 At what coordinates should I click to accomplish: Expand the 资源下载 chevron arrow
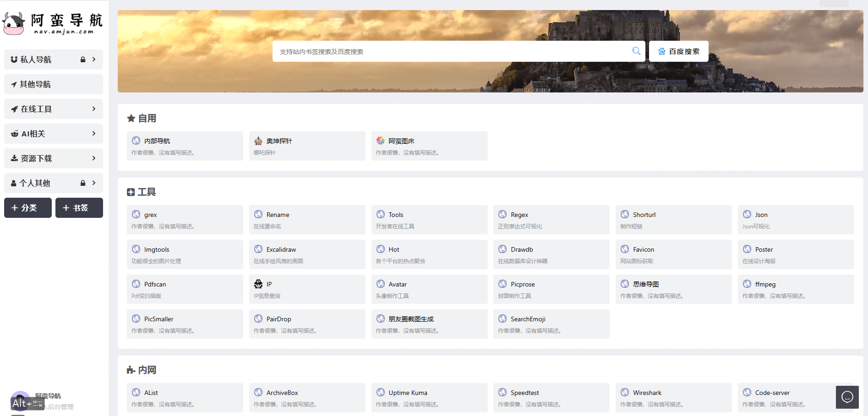pos(94,158)
